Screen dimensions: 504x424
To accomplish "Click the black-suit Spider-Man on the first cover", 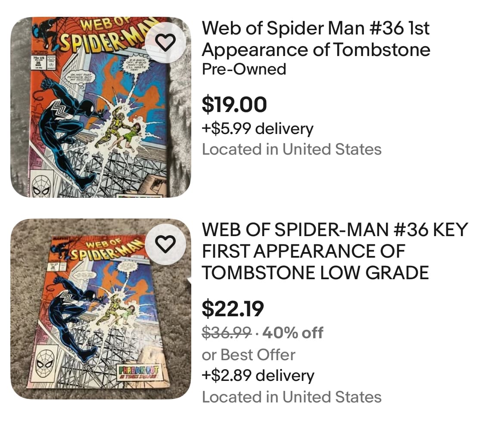I will [69, 125].
